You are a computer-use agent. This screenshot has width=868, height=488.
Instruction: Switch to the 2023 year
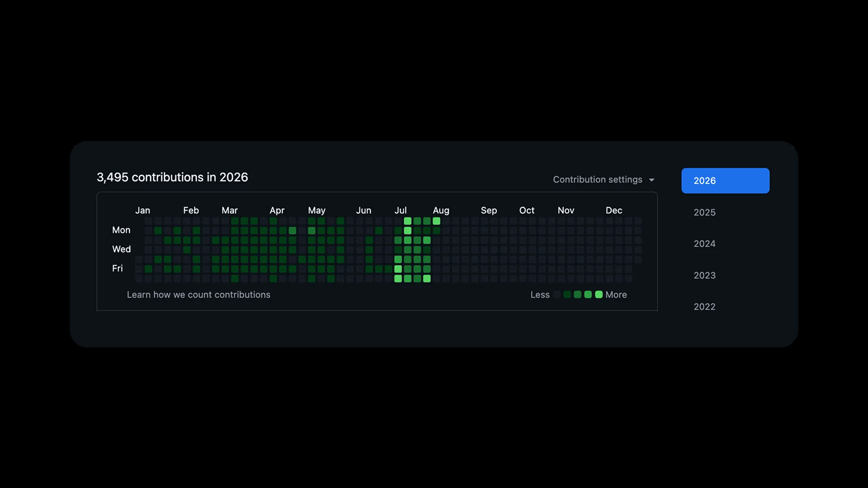(x=704, y=275)
